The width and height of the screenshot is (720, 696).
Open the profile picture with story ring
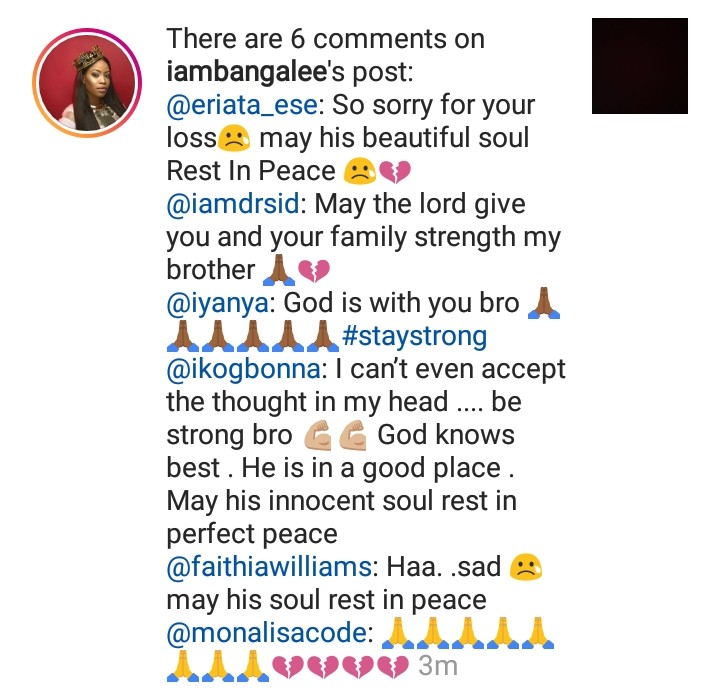[x=87, y=83]
